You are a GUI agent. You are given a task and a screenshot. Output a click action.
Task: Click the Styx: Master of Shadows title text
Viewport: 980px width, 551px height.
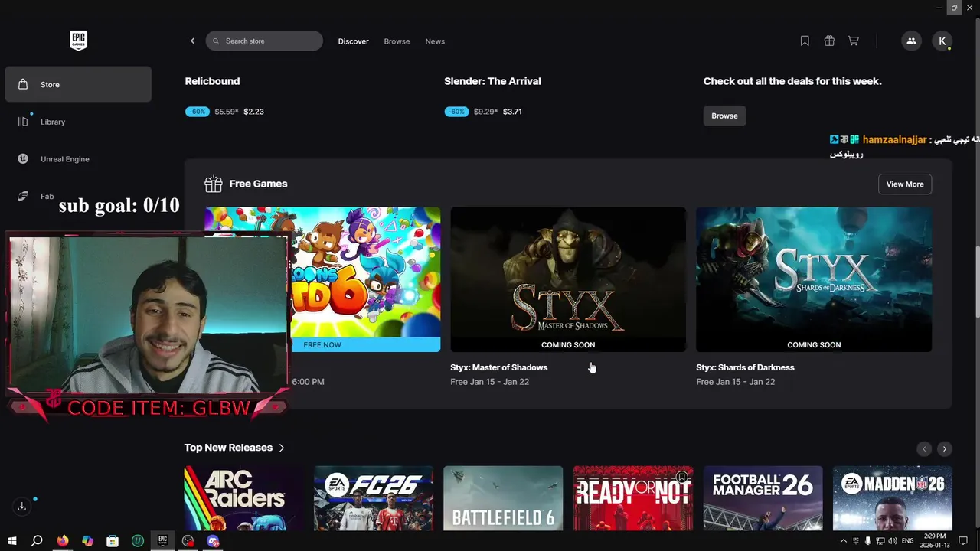498,367
